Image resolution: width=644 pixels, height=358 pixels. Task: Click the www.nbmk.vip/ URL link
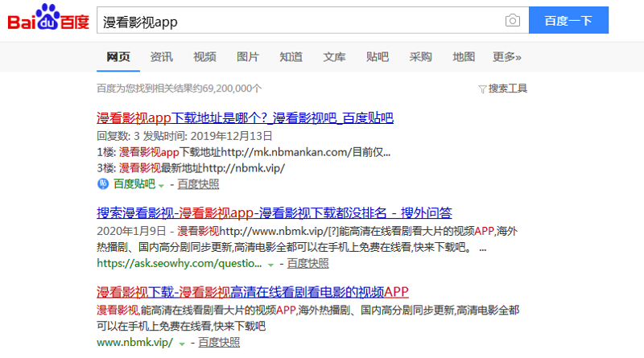(x=134, y=343)
